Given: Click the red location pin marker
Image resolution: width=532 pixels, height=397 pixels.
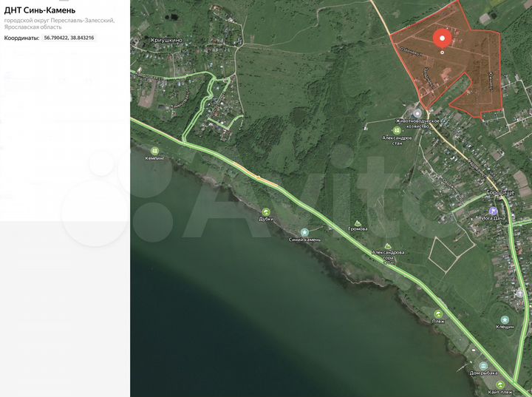Looking at the screenshot, I should 442,40.
